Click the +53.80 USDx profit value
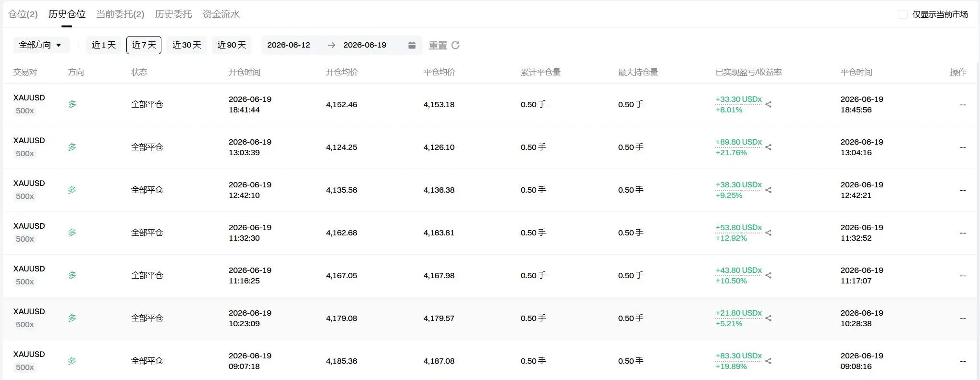Image resolution: width=980 pixels, height=380 pixels. click(738, 227)
